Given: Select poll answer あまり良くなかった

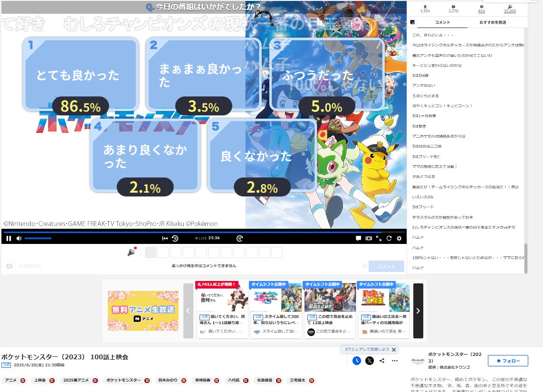Looking at the screenshot, I should 145,155.
